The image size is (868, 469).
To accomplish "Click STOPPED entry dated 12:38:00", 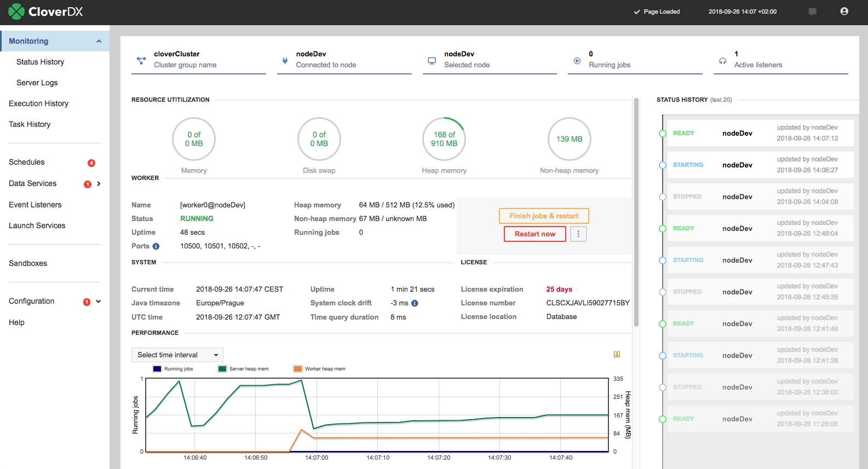I will click(761, 387).
